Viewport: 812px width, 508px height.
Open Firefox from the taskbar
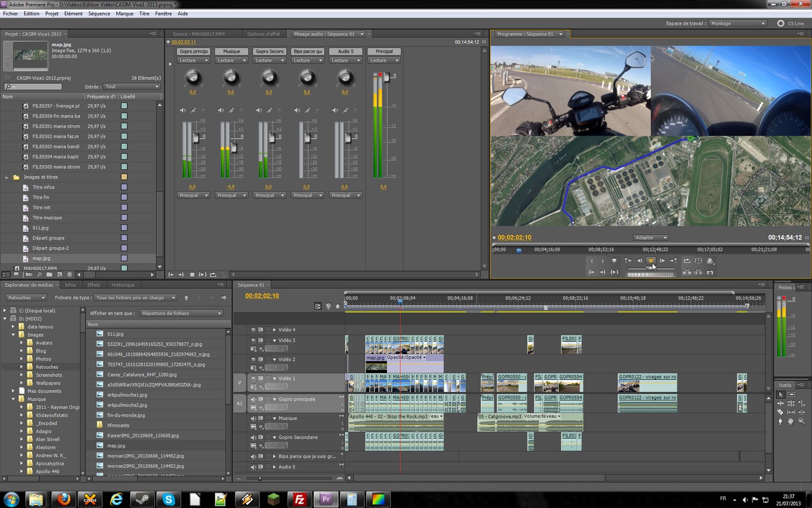[63, 499]
